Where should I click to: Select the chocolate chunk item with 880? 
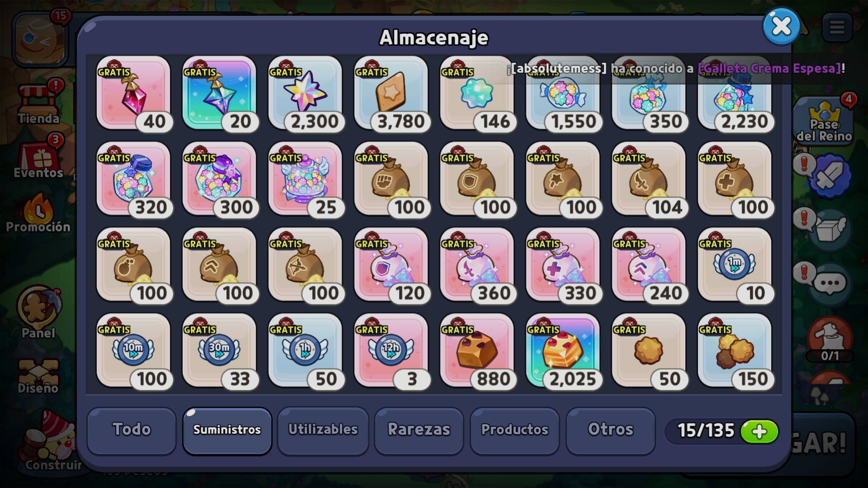[477, 351]
